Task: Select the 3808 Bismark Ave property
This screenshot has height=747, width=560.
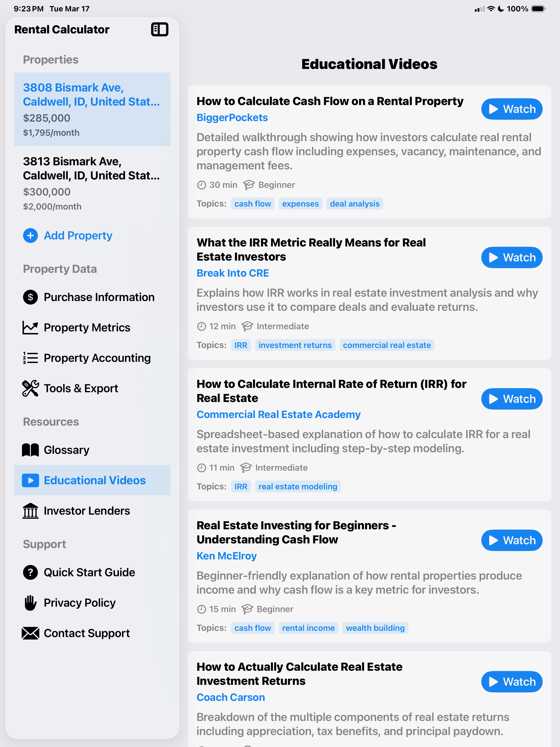Action: coord(92,109)
